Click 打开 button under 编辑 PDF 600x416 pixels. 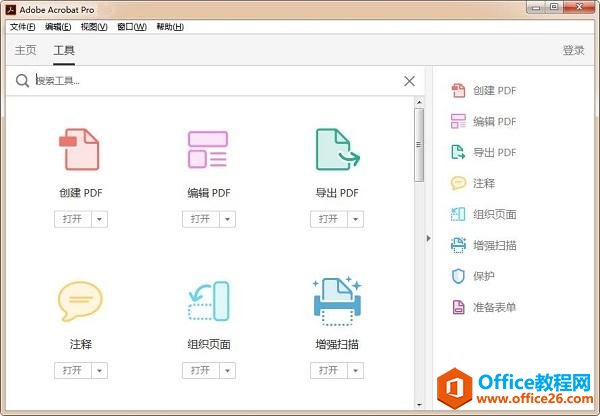click(201, 219)
